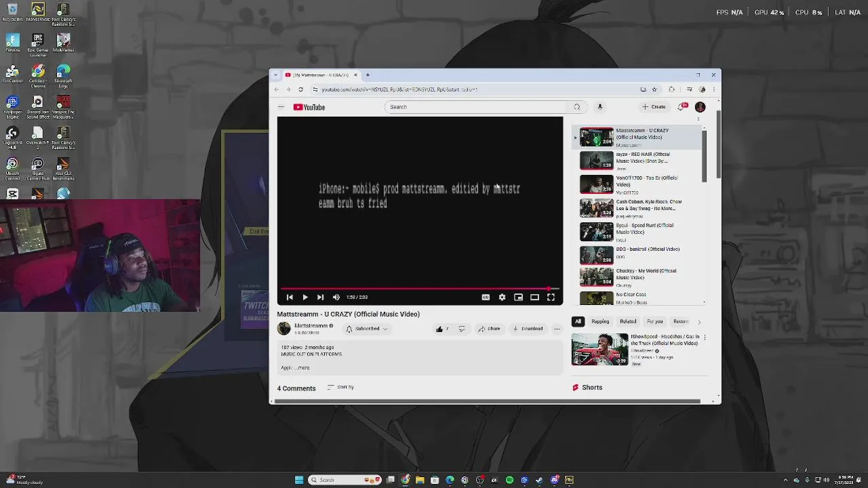Expand description with ...more
868x488 pixels.
click(302, 367)
